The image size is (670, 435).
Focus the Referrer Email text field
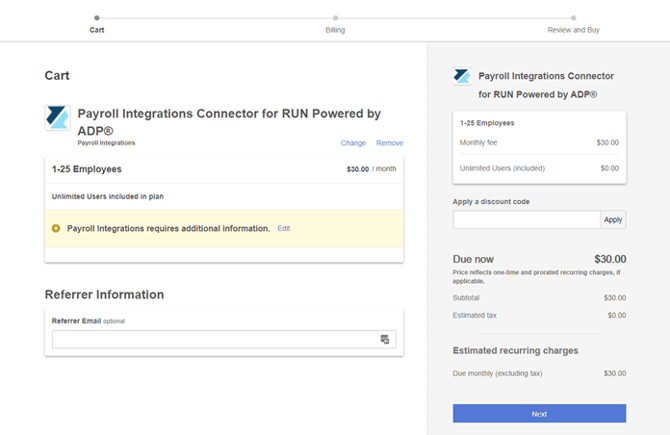215,340
